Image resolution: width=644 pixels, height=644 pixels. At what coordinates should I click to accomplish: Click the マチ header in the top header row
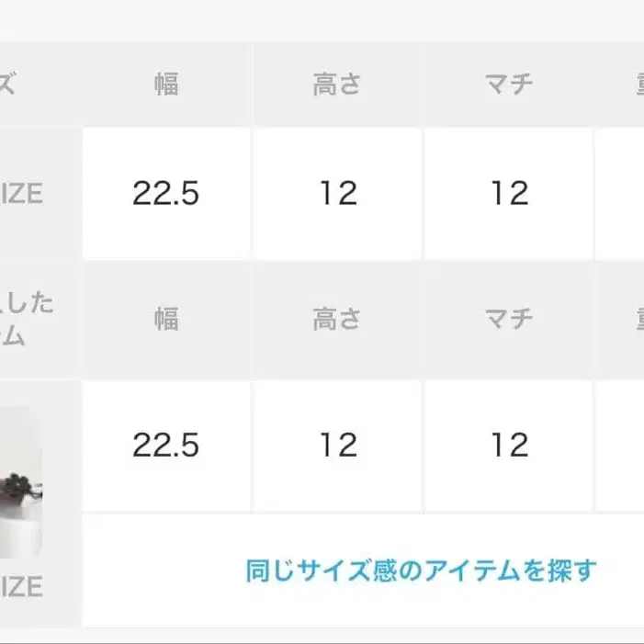click(508, 85)
